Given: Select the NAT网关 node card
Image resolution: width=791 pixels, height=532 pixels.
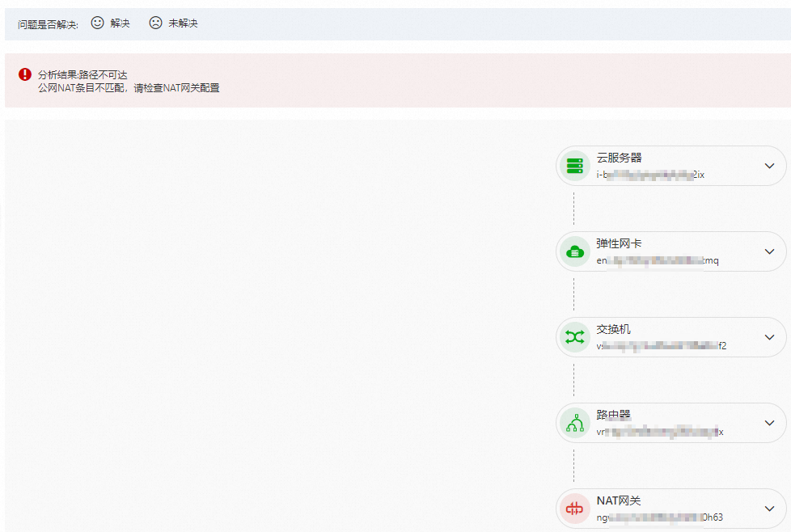Looking at the screenshot, I should pyautogui.click(x=670, y=509).
